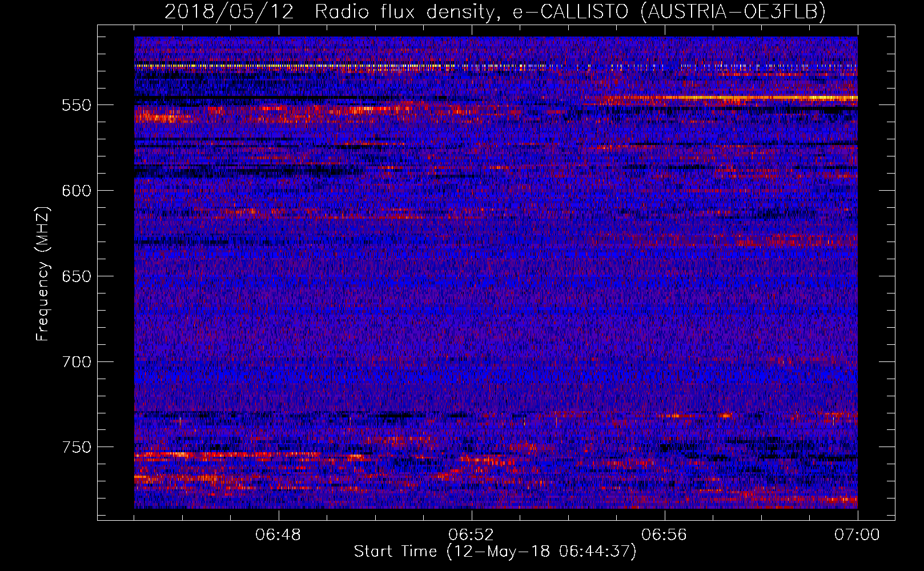Click the Start Time axis caption

pos(495,552)
